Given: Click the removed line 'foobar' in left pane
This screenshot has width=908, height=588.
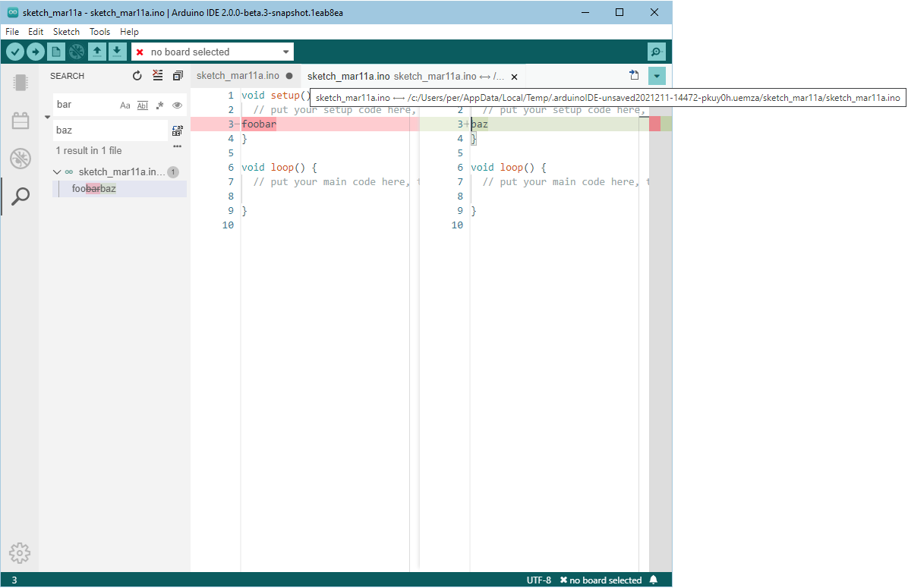Looking at the screenshot, I should [x=259, y=124].
